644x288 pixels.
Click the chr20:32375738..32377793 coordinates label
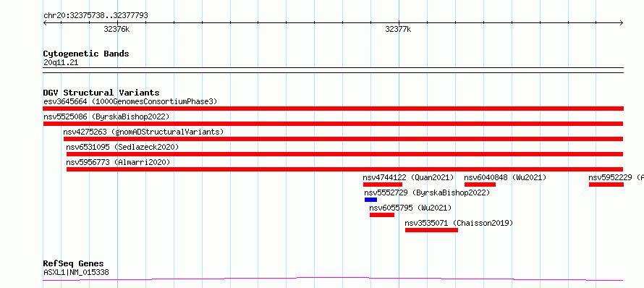coord(96,16)
